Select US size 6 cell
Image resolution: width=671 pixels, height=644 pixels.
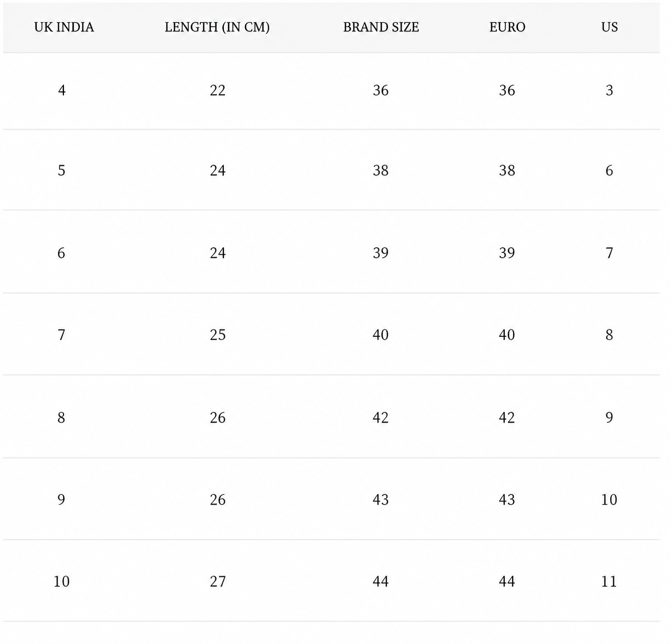pyautogui.click(x=609, y=171)
